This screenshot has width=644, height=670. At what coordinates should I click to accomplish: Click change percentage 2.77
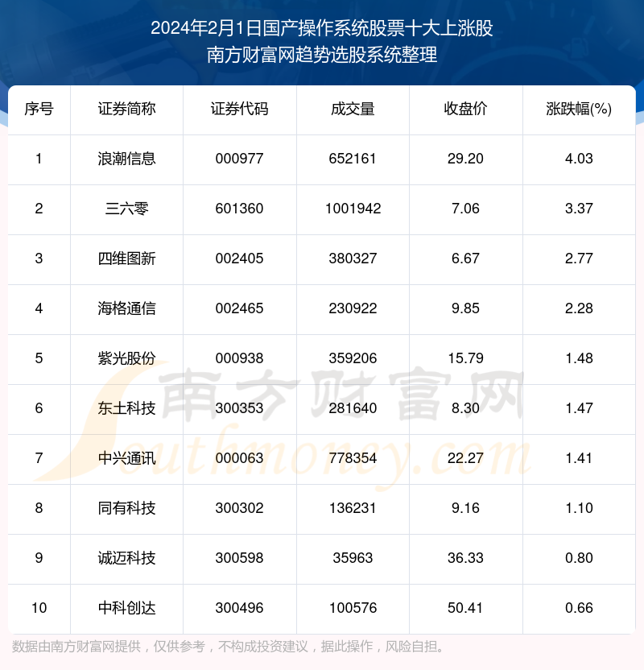579,258
